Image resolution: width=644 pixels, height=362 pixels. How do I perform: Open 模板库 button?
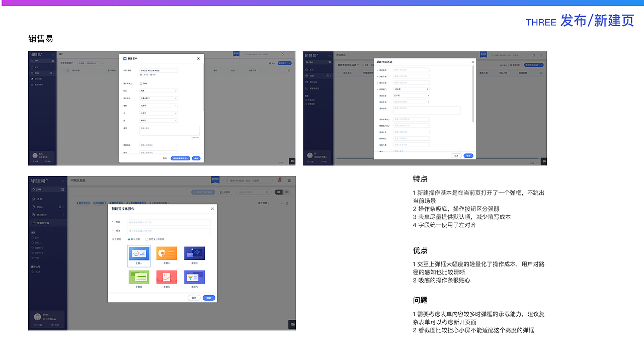tap(225, 192)
